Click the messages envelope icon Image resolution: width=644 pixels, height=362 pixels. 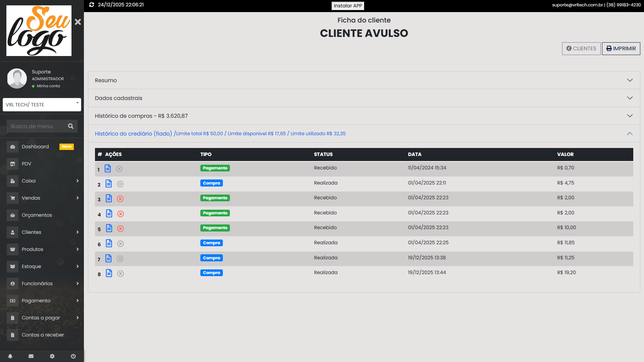point(31,356)
